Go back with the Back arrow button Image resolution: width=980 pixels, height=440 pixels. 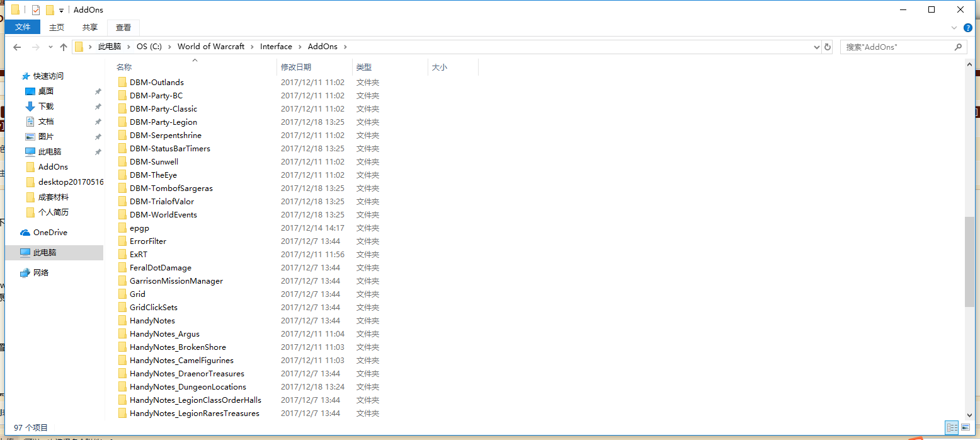coord(17,47)
